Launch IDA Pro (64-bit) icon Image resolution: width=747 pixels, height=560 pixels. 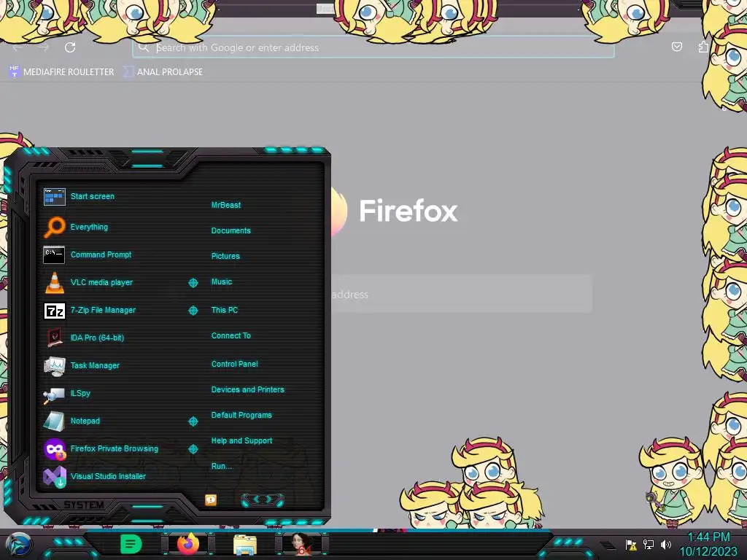tap(54, 338)
